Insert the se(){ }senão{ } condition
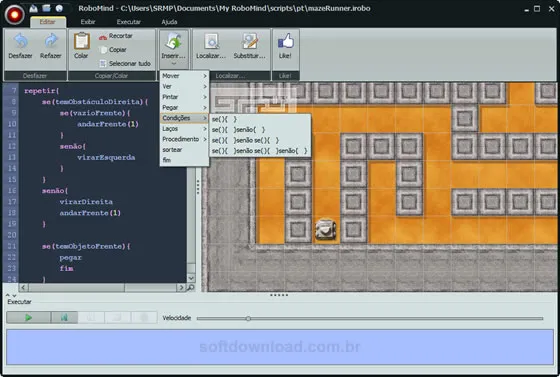This screenshot has height=377, width=560. [260, 130]
